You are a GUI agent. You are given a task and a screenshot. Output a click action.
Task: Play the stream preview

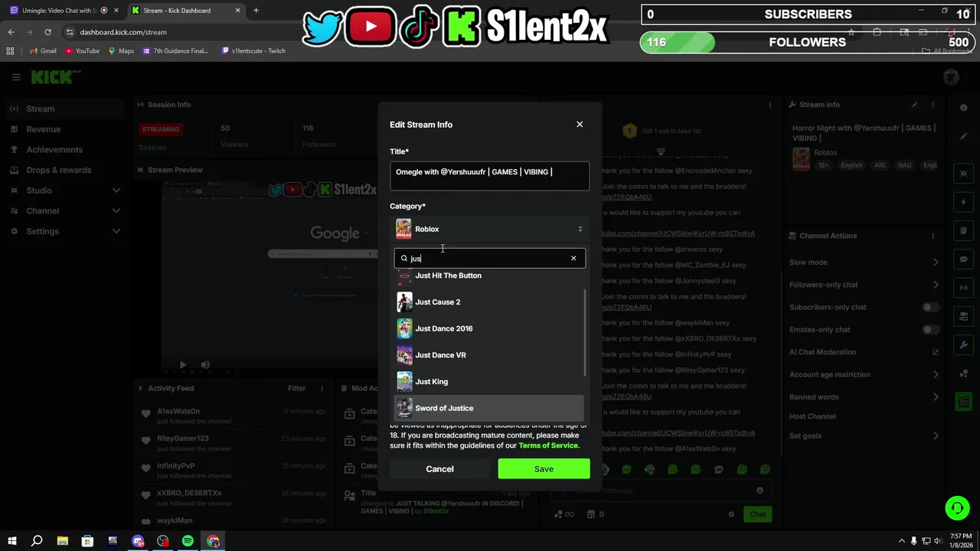[x=183, y=365]
